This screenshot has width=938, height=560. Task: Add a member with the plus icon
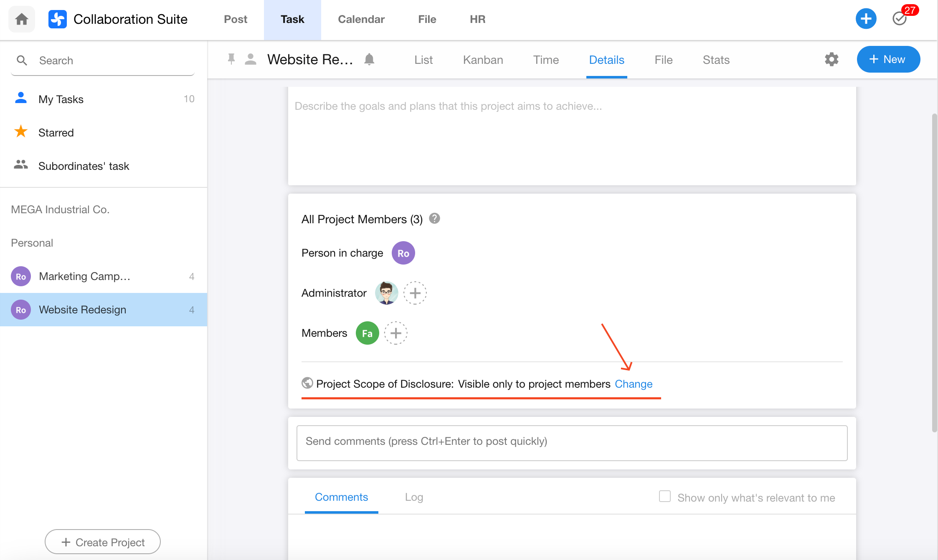(x=395, y=333)
